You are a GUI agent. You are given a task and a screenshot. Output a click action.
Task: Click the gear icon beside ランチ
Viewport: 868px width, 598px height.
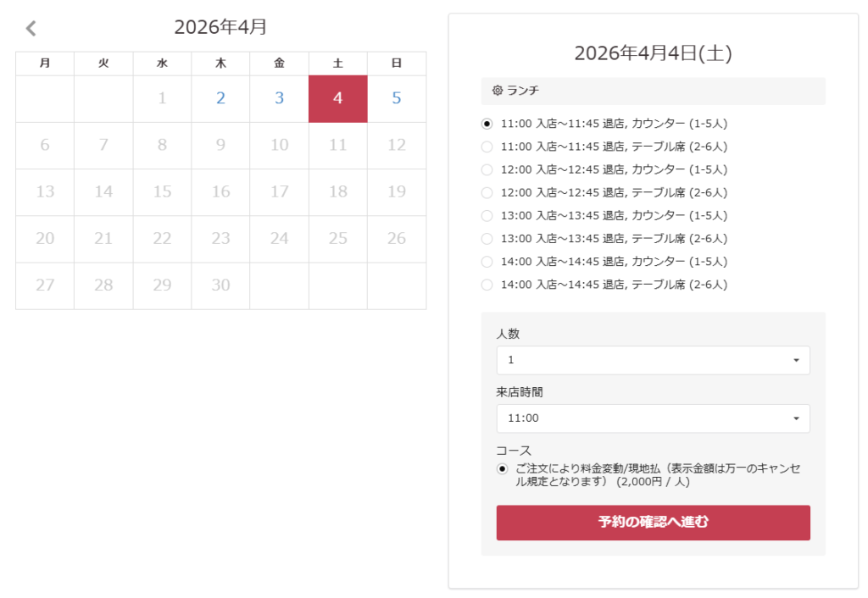coord(498,90)
